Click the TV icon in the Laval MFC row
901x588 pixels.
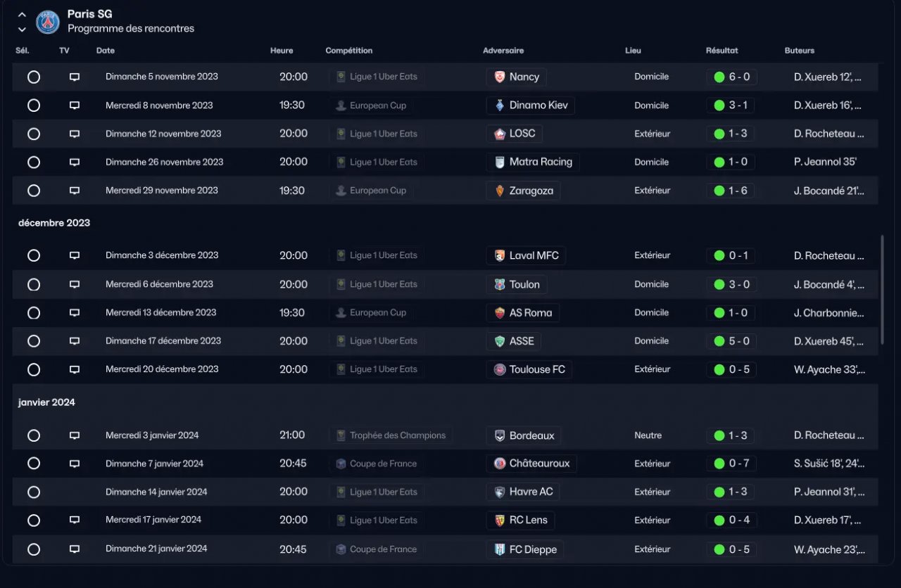[x=75, y=256]
